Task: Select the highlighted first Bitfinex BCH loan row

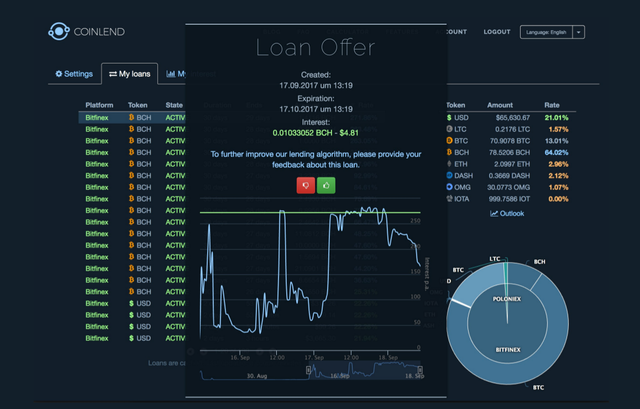Action: tap(132, 118)
